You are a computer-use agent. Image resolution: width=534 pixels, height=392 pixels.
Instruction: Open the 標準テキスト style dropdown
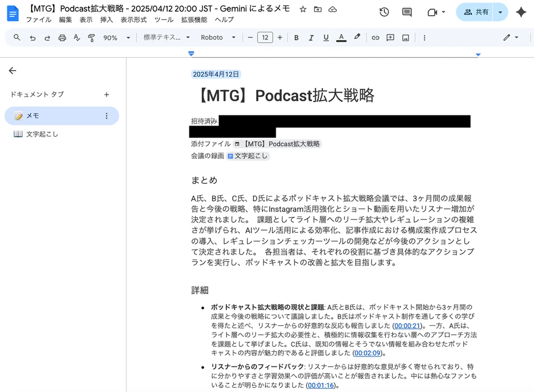pyautogui.click(x=167, y=38)
